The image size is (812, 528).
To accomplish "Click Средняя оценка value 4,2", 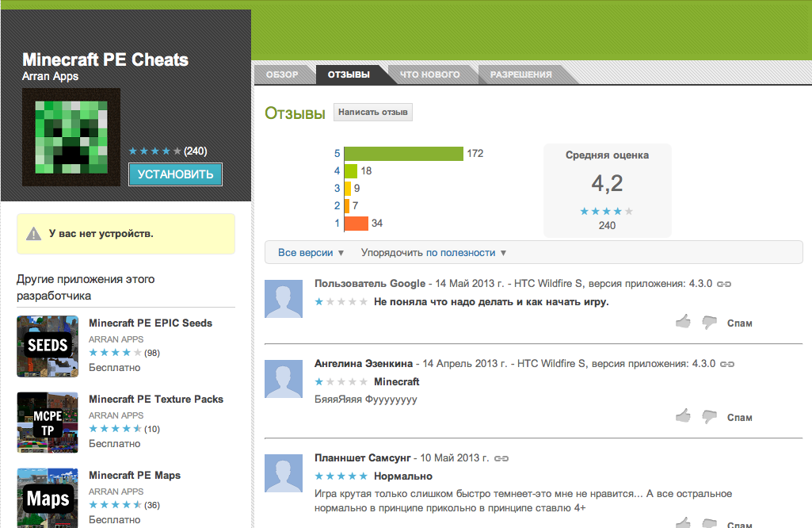I will pos(607,183).
